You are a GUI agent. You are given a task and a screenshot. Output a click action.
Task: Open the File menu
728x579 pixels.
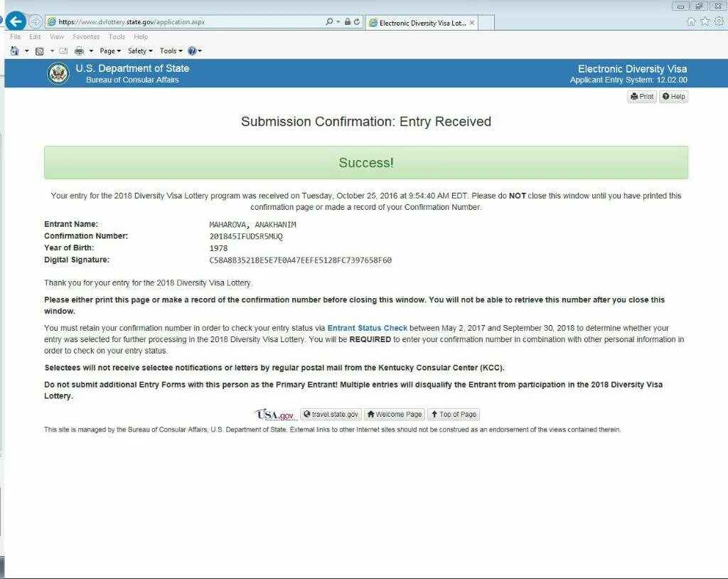click(16, 37)
